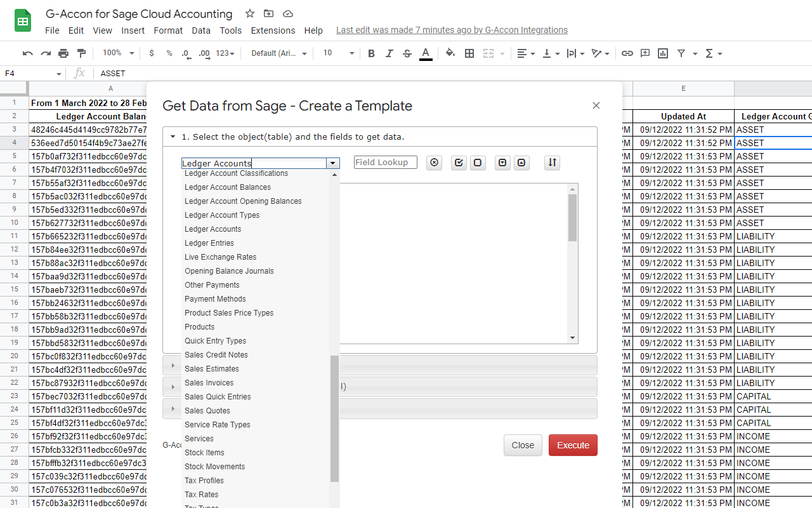Clear the field lookup with the X-circle button
The width and height of the screenshot is (812, 508).
(x=434, y=163)
